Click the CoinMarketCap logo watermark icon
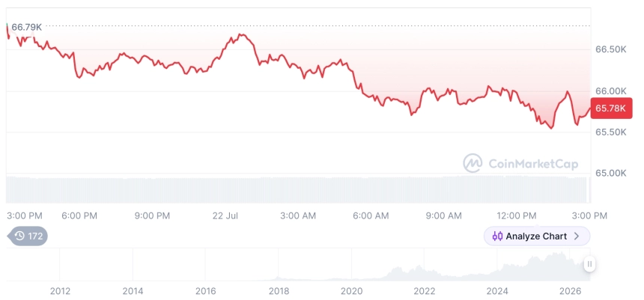 point(473,163)
